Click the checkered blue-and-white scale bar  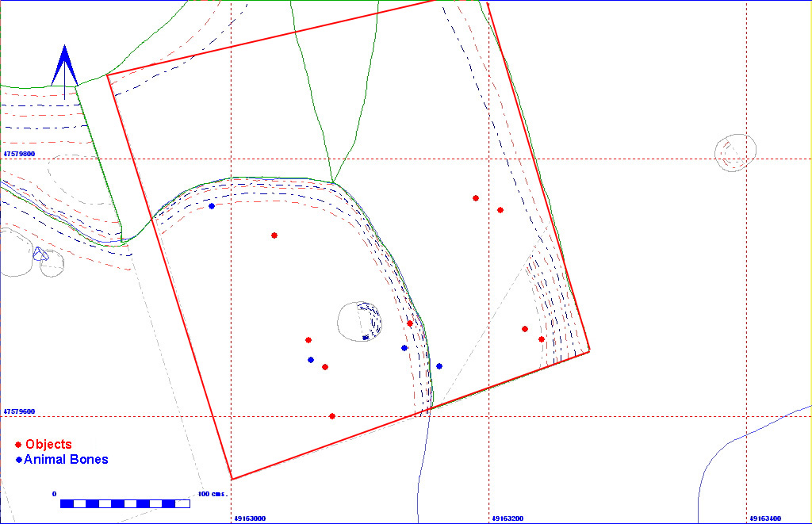pyautogui.click(x=124, y=503)
